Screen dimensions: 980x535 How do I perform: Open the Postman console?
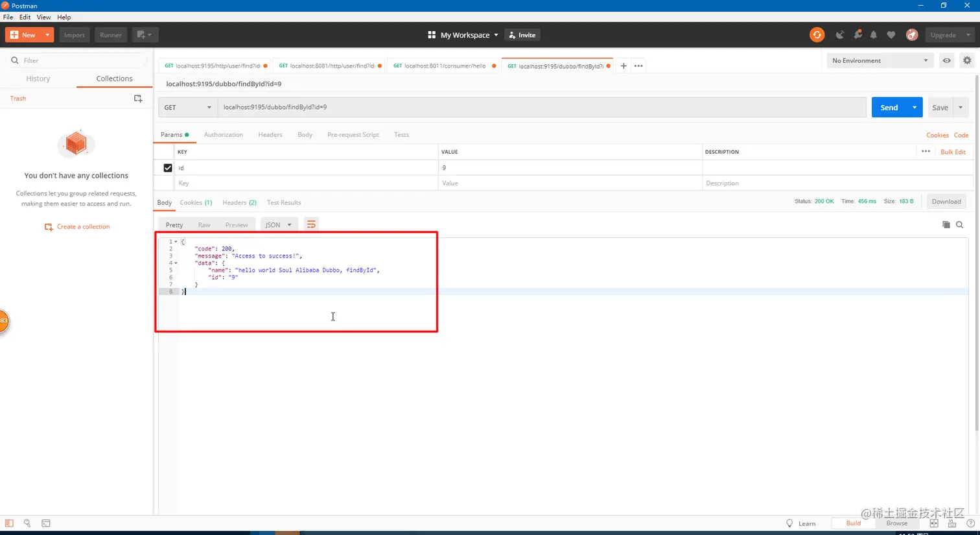(46, 523)
